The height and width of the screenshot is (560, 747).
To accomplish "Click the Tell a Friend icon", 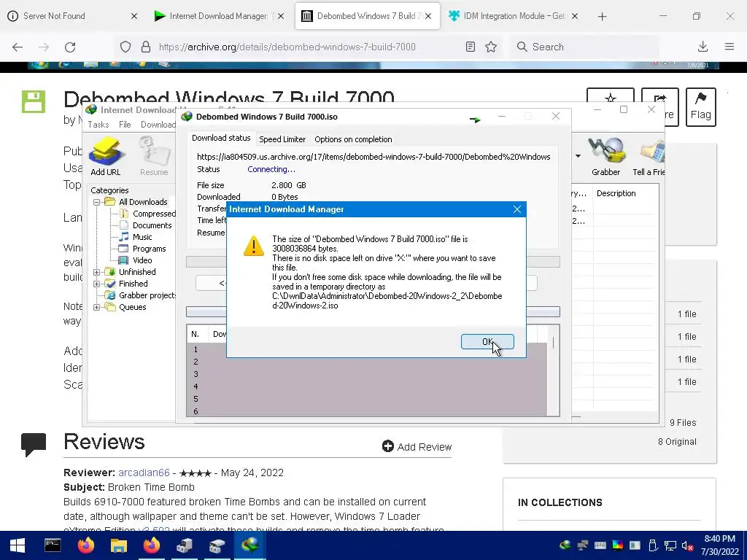I will (x=649, y=156).
